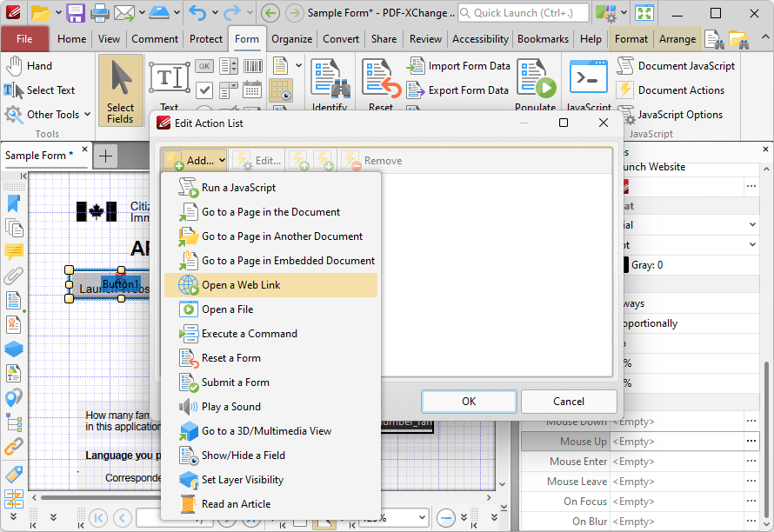Click Cancel in Edit Action List
The width and height of the screenshot is (774, 532).
click(x=569, y=402)
